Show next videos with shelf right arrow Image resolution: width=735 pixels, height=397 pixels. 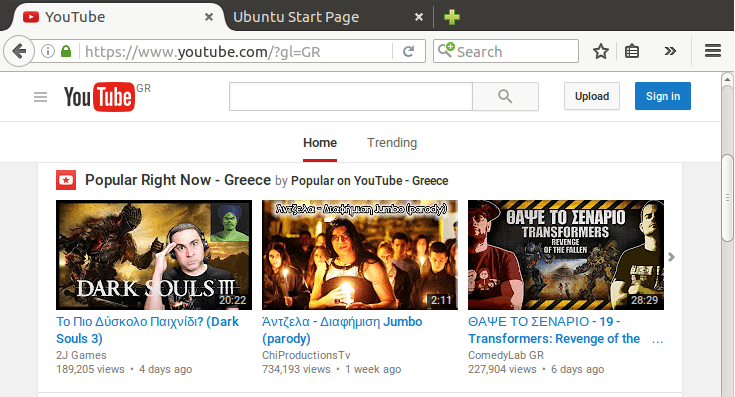tap(671, 257)
